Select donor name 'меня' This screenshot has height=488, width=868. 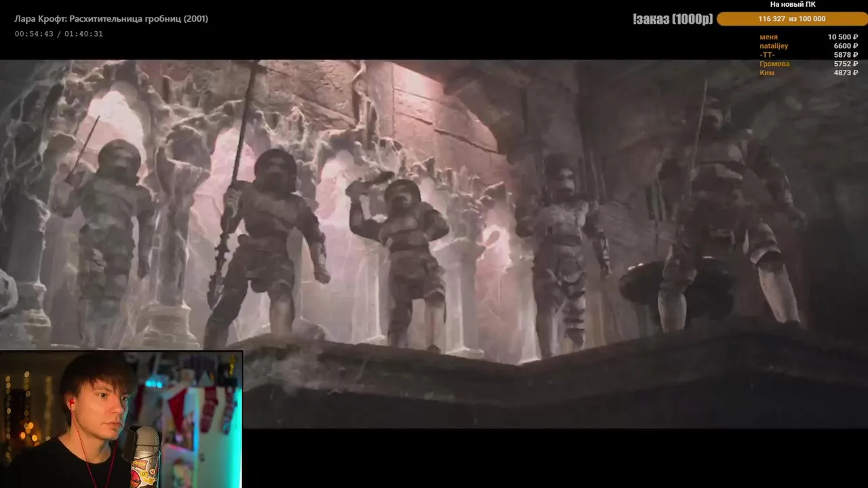[x=768, y=37]
